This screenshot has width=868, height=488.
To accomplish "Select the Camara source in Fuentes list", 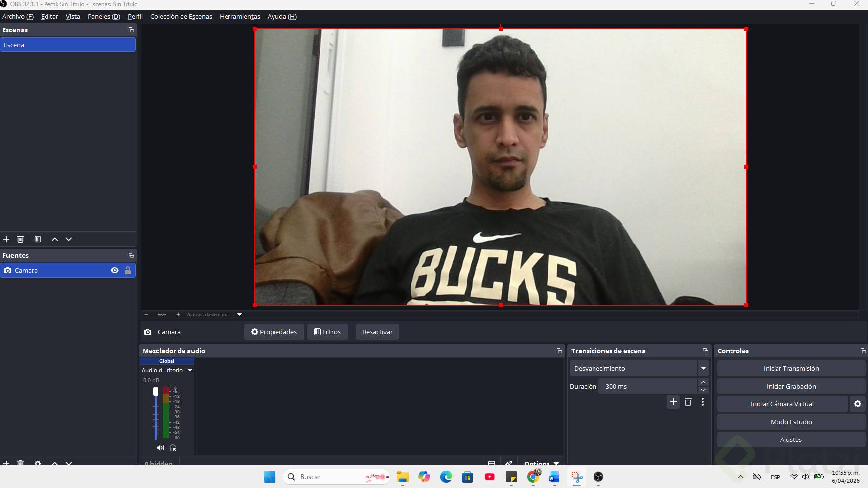I will tap(68, 270).
